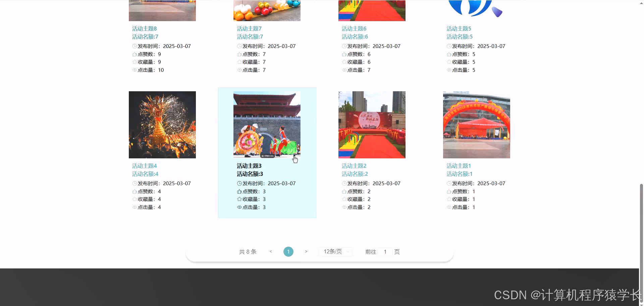The image size is (644, 306).
Task: Click the 共 8 条 total count text
Action: tap(248, 252)
